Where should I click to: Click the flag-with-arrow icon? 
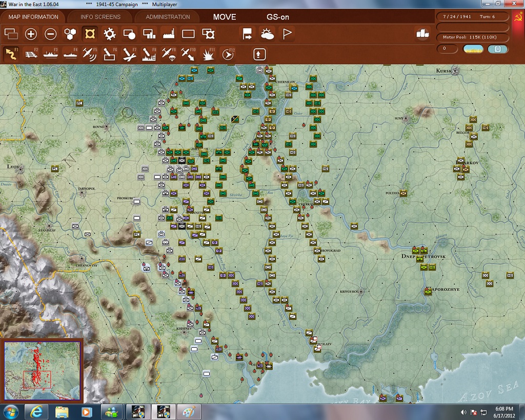point(248,34)
